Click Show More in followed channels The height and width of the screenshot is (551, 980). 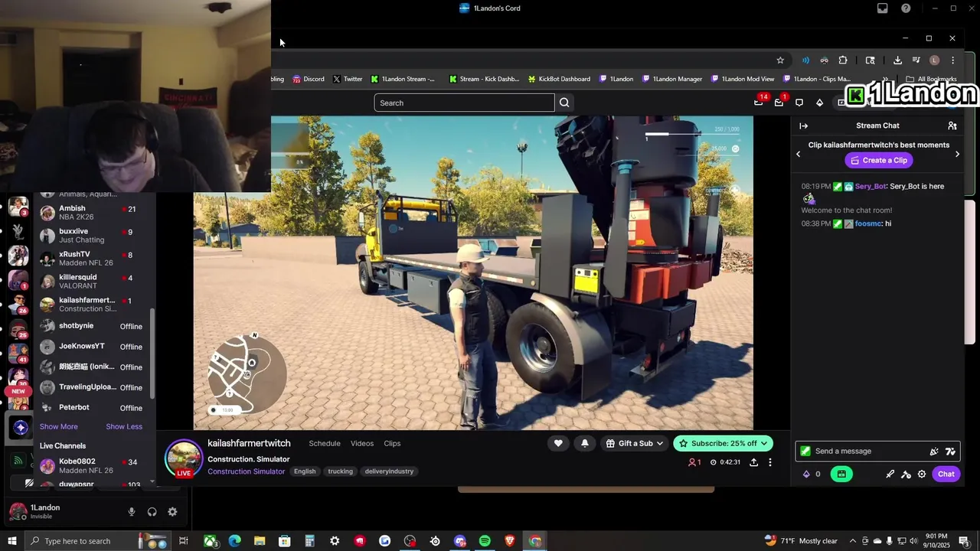(59, 426)
